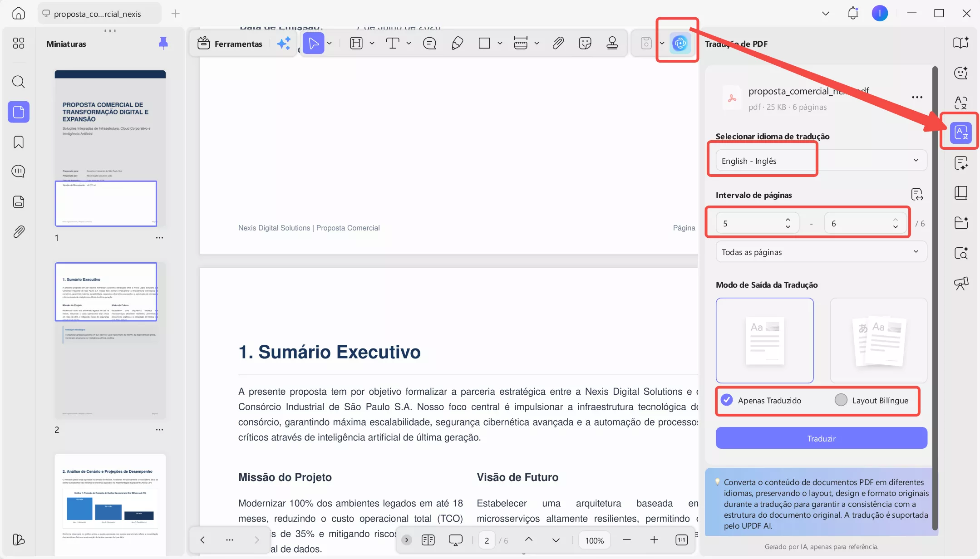Open page 2 thumbnail options menu
The image size is (980, 559).
[159, 430]
